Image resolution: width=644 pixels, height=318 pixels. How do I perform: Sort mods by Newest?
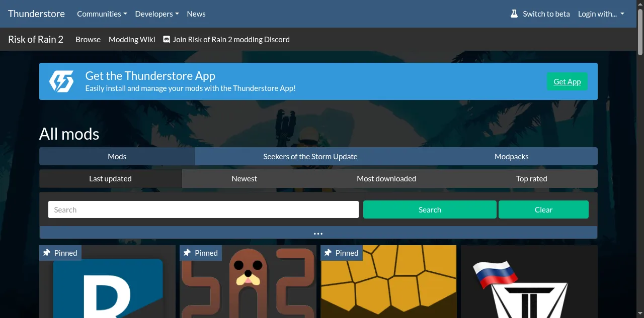pos(244,178)
